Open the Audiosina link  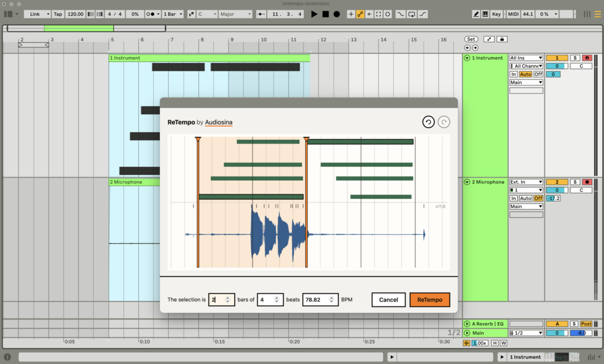tap(218, 123)
